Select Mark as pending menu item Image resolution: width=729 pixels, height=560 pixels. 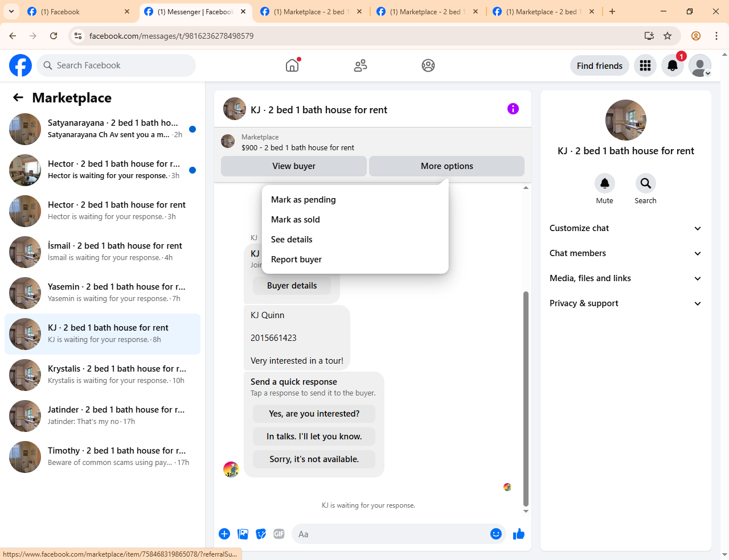click(355, 200)
